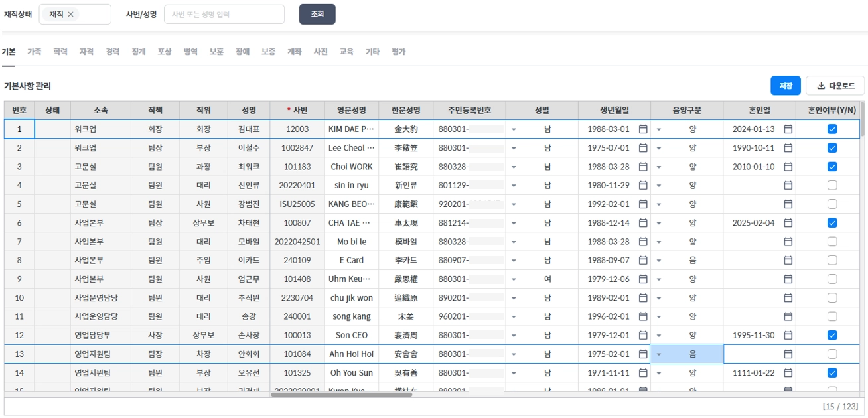Screen dimensions: 868x418
Task: Open birthdate calendar for 최워크 row
Action: [x=643, y=167]
